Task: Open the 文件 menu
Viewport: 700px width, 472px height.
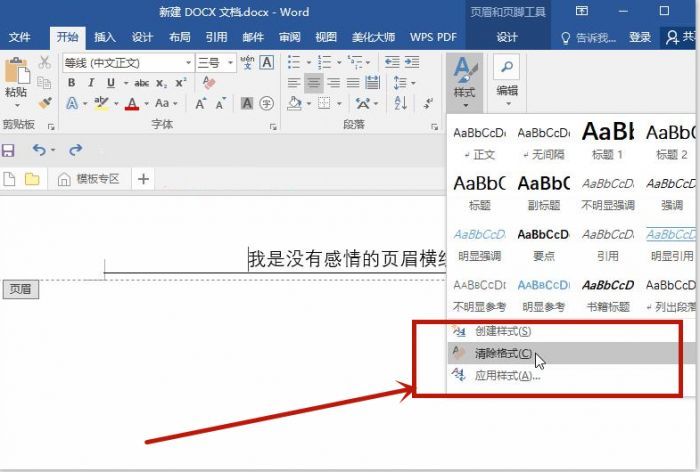Action: point(19,38)
